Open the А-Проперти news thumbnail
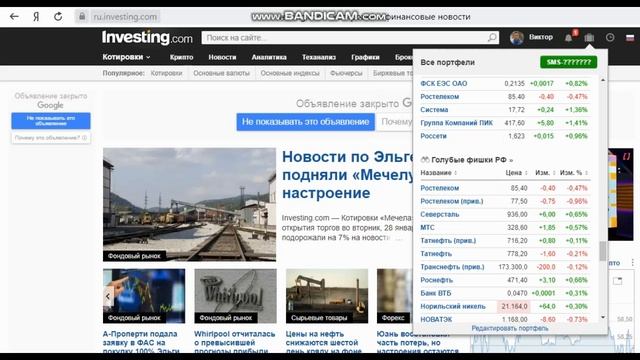 coord(144,296)
